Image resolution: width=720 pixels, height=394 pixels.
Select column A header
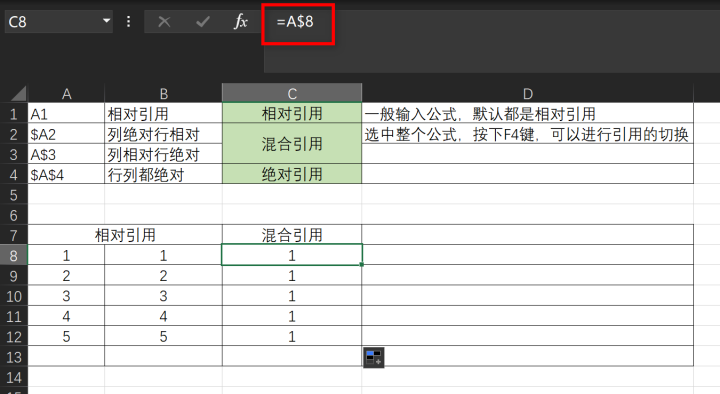67,93
